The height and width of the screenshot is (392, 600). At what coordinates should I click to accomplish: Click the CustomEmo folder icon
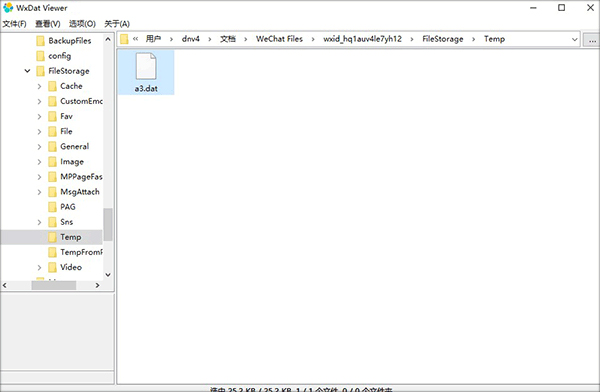click(x=52, y=101)
